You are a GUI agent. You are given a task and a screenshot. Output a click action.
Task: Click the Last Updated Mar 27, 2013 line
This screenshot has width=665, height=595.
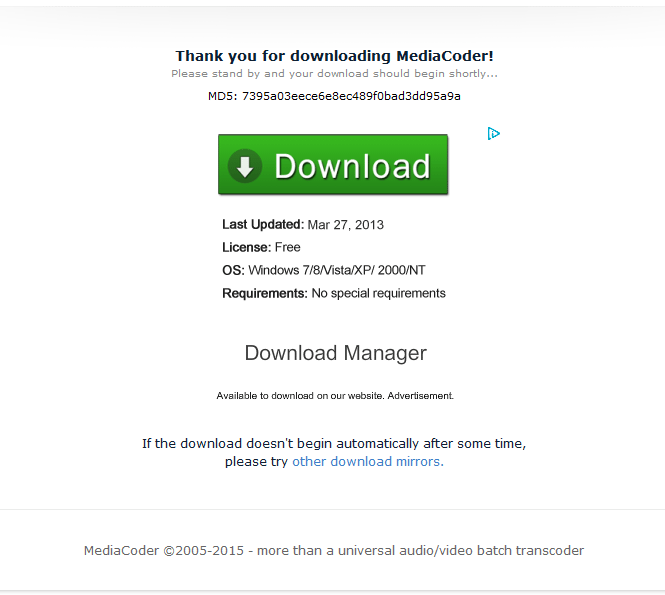[x=303, y=224]
